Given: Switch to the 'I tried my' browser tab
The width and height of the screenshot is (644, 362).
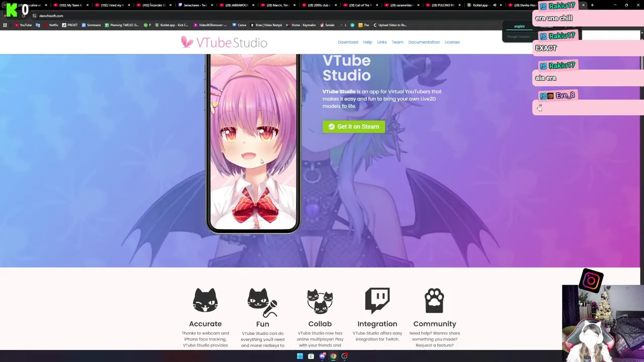Looking at the screenshot, I should pyautogui.click(x=111, y=5).
